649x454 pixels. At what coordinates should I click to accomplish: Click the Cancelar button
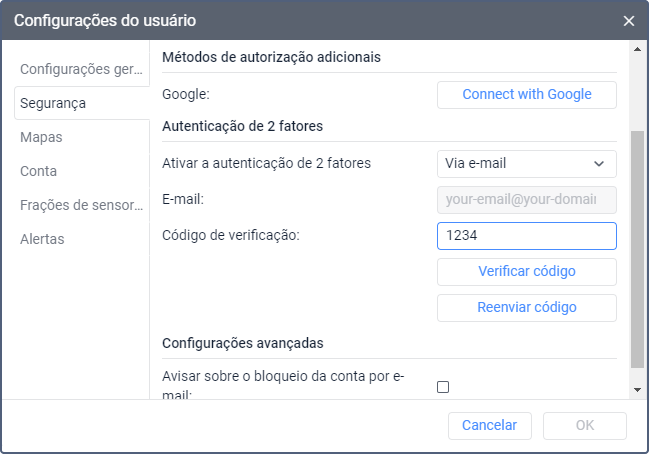click(x=489, y=425)
